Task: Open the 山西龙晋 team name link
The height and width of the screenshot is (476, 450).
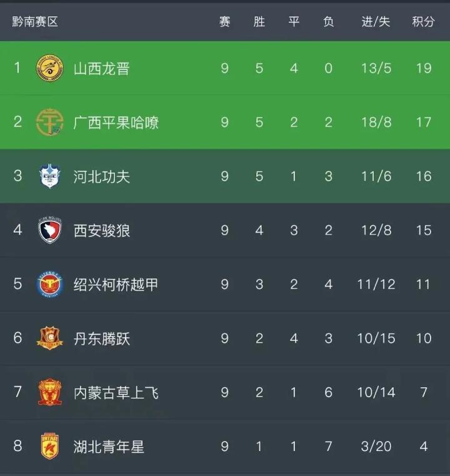Action: click(101, 68)
